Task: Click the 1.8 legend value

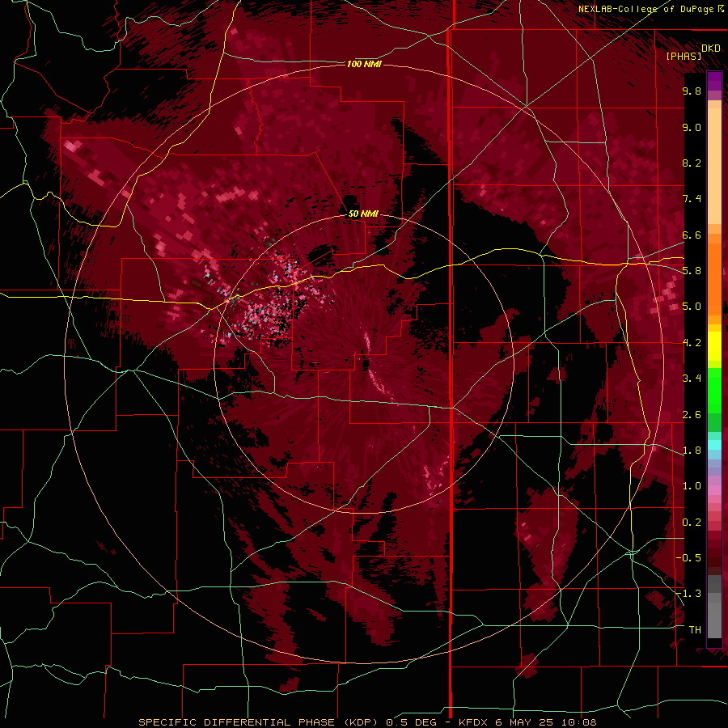Action: (x=692, y=451)
